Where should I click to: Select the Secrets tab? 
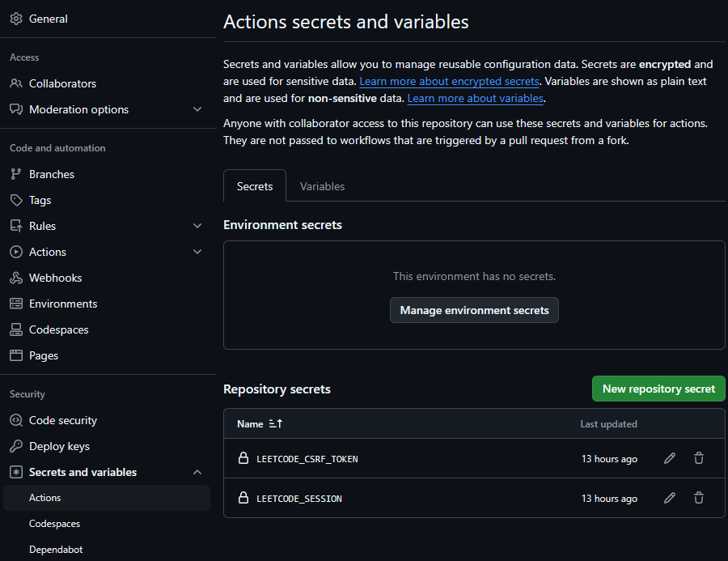255,186
